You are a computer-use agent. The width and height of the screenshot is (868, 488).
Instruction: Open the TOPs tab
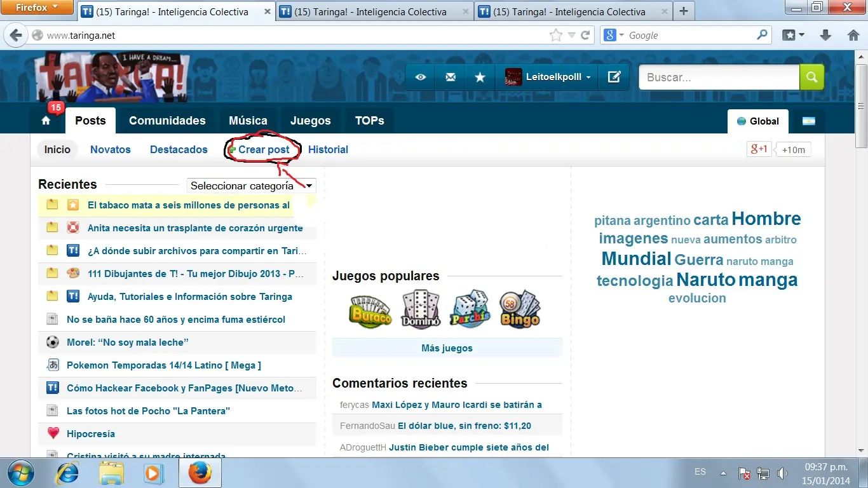[x=370, y=121]
